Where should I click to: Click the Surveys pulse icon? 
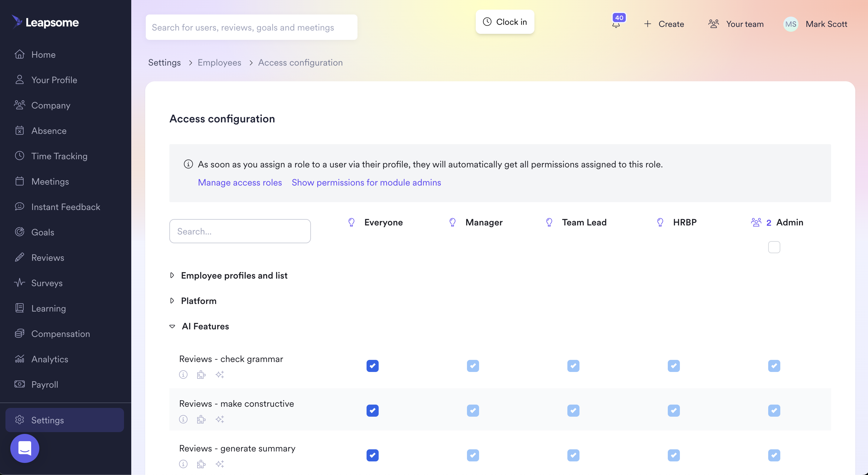tap(20, 283)
